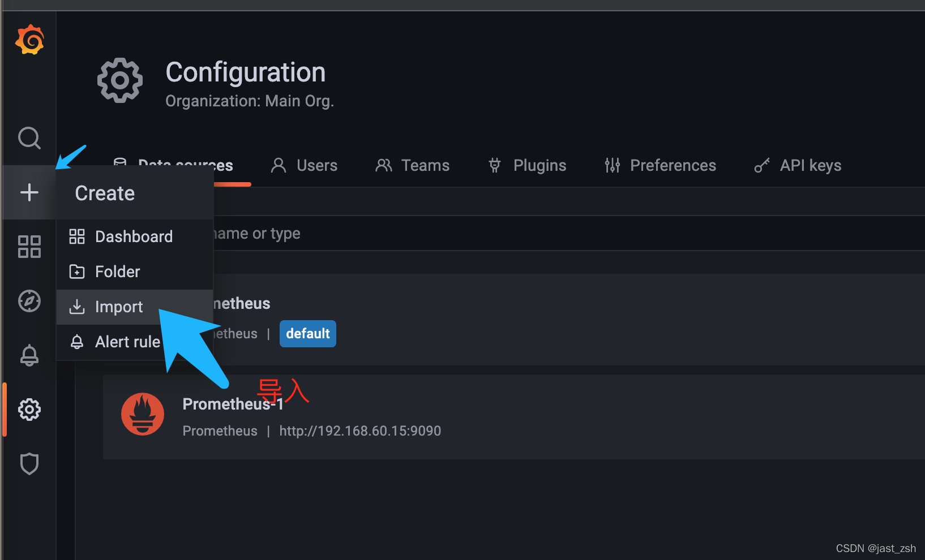Screen dimensions: 925x560
Task: Click the large Configuration gear header icon
Action: tap(120, 80)
